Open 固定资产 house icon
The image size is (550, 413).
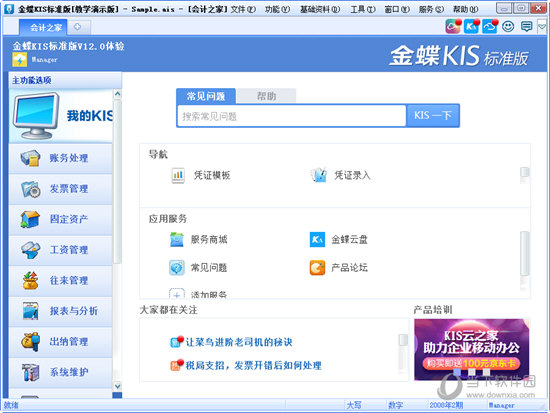point(30,219)
